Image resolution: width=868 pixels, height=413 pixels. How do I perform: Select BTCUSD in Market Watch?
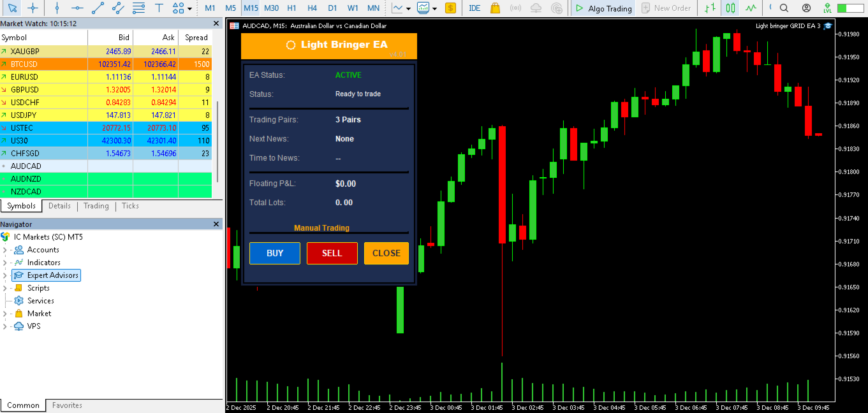tap(106, 64)
